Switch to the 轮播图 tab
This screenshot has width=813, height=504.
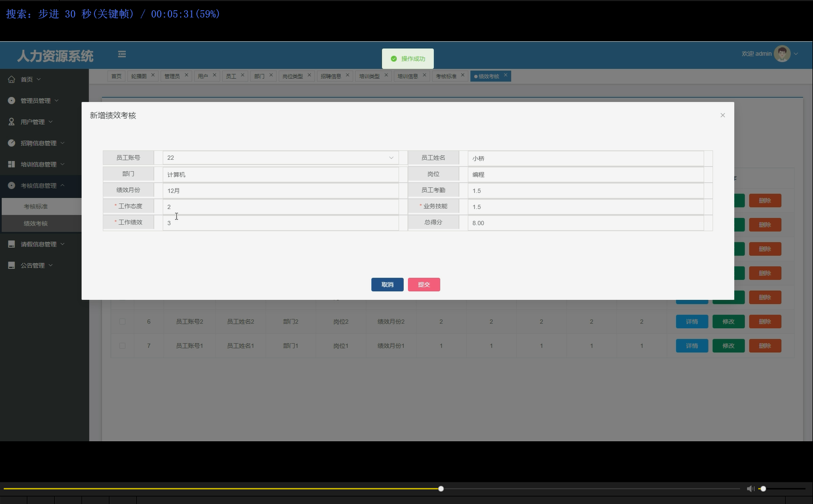tap(138, 76)
